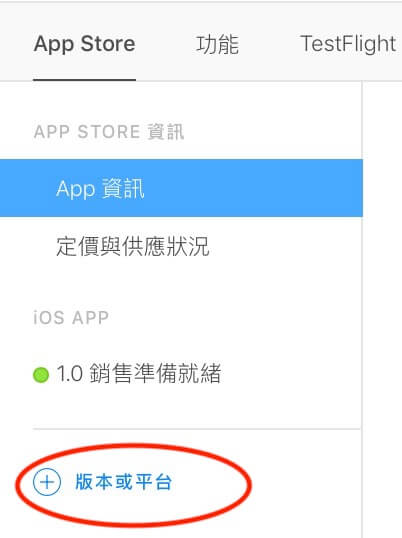This screenshot has height=538, width=402.
Task: Select version 1.0 銷售準備就緒
Action: point(127,373)
